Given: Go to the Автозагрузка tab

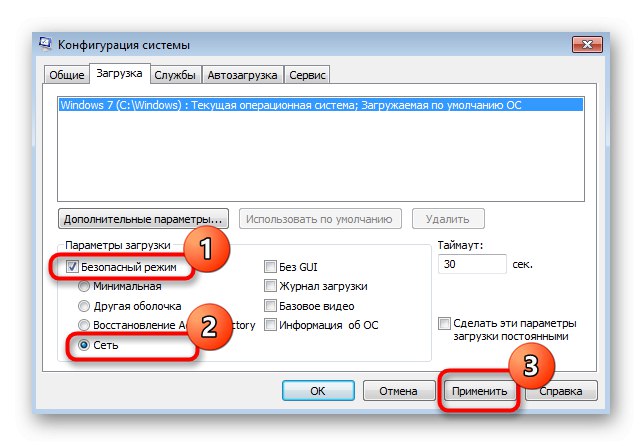Looking at the screenshot, I should pos(242,75).
